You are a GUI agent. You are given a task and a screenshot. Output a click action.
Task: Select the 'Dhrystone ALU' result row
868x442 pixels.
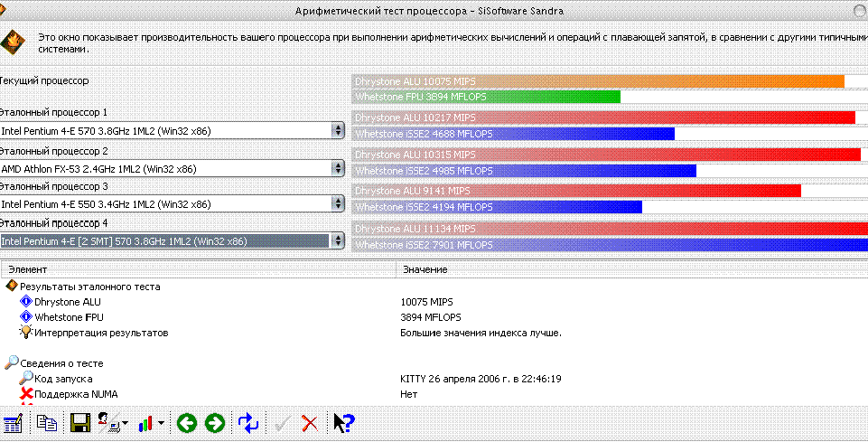pyautogui.click(x=68, y=302)
